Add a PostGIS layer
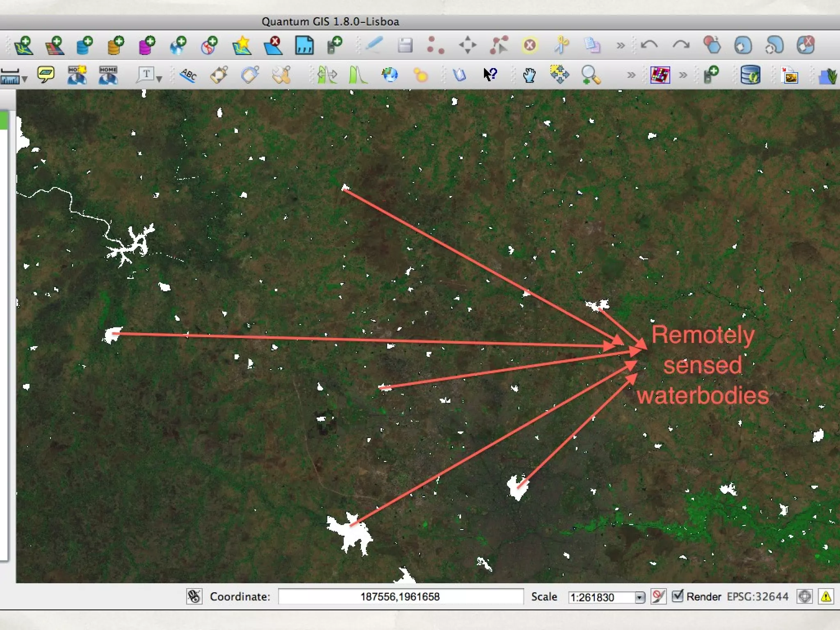The image size is (840, 630). (x=85, y=45)
